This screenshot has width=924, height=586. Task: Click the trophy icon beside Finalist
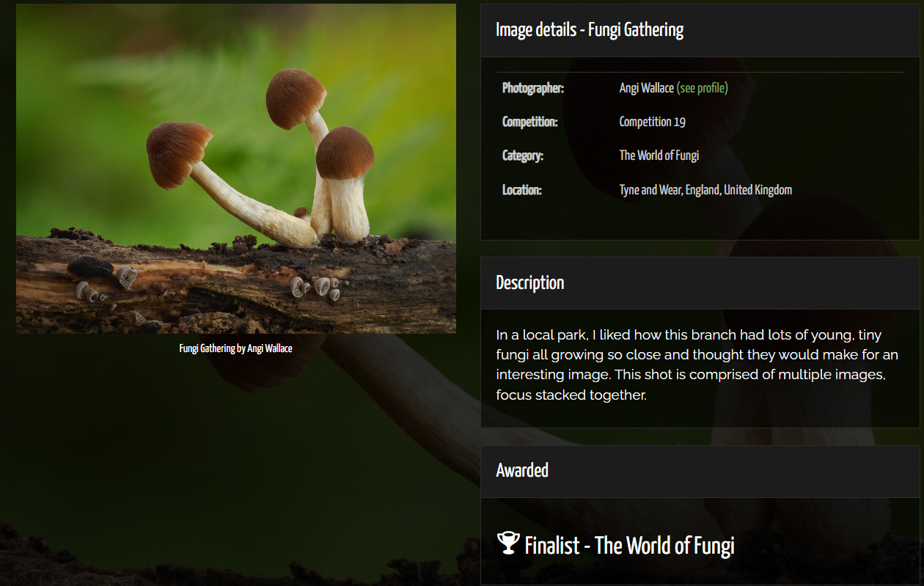pyautogui.click(x=508, y=543)
